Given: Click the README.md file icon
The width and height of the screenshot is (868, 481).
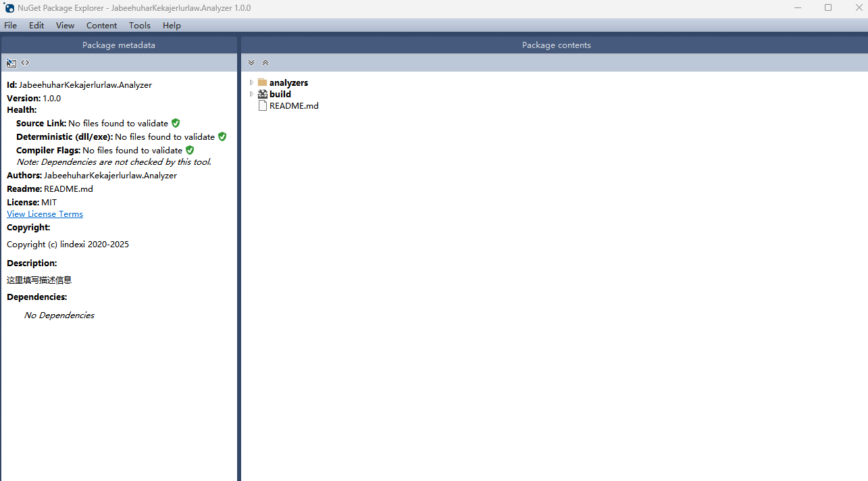Looking at the screenshot, I should (x=263, y=106).
